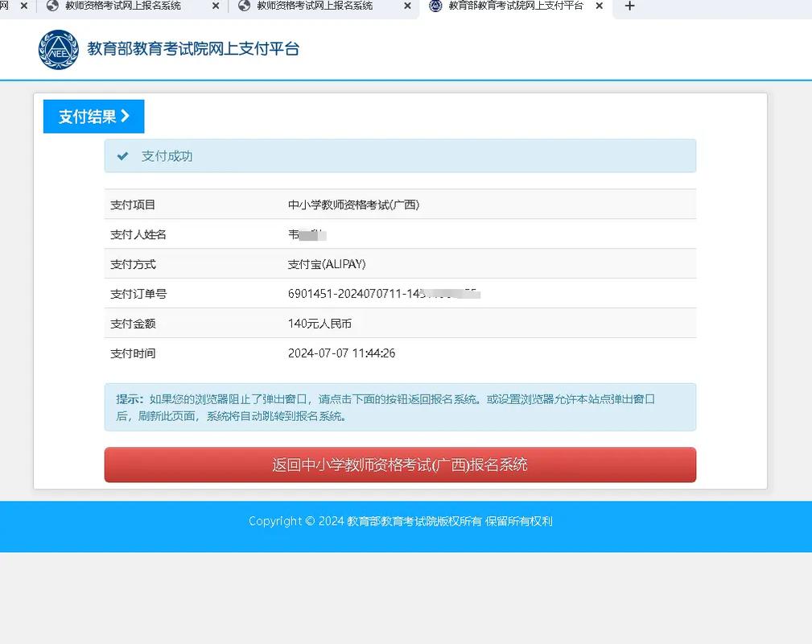
Task: Click the payer name value beginning with 韦
Action: [307, 235]
